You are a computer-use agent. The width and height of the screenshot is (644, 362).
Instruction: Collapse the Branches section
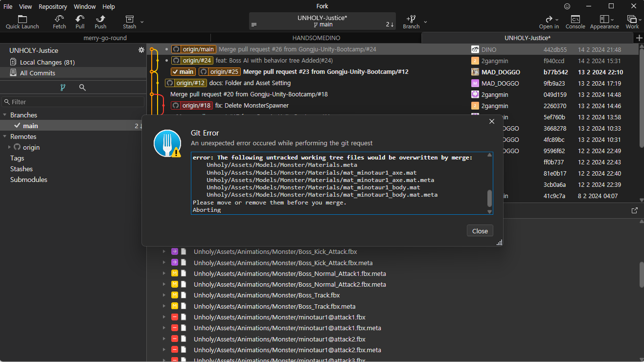click(x=5, y=115)
